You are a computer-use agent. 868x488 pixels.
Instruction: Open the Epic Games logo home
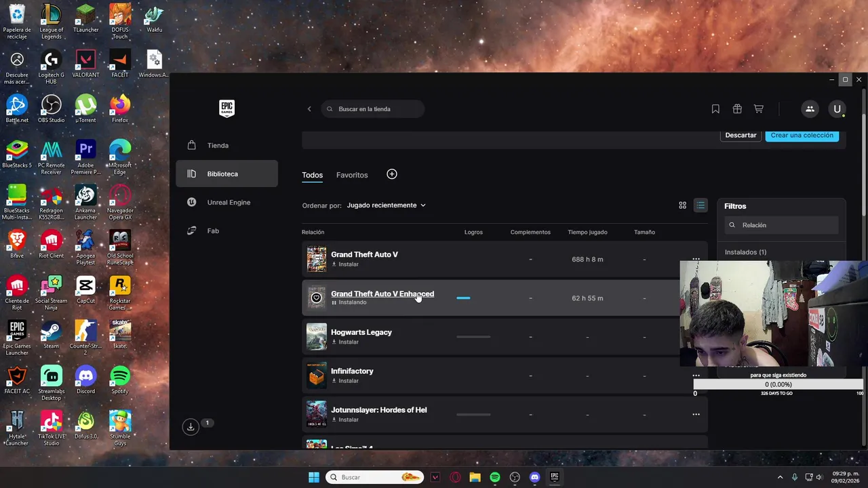[x=226, y=108]
